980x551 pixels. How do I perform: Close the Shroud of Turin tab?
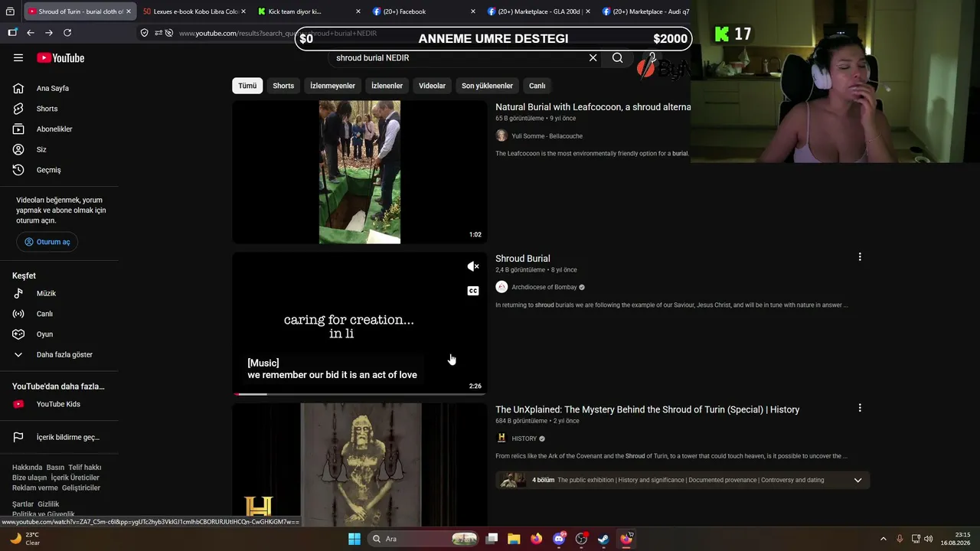coord(129,11)
